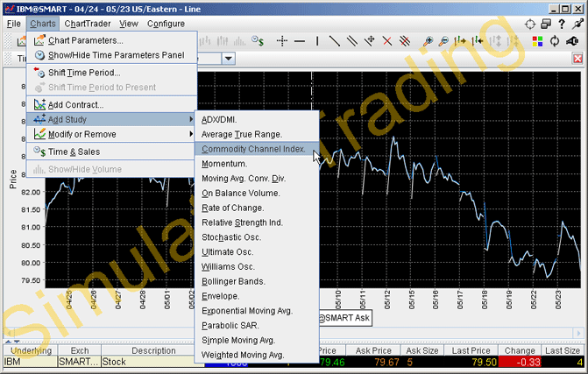The width and height of the screenshot is (588, 374).
Task: Select Add Contract menu entry
Action: 112,105
